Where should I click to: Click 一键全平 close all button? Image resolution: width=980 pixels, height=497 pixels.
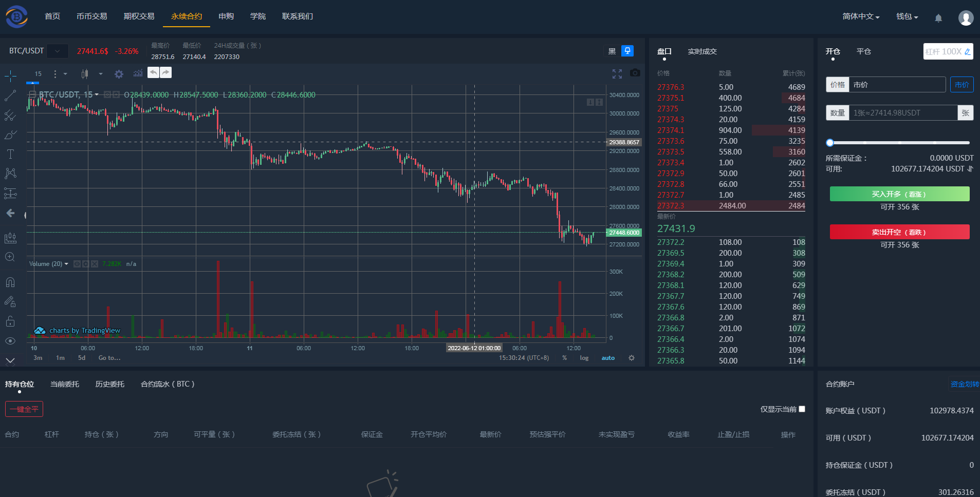pos(24,409)
